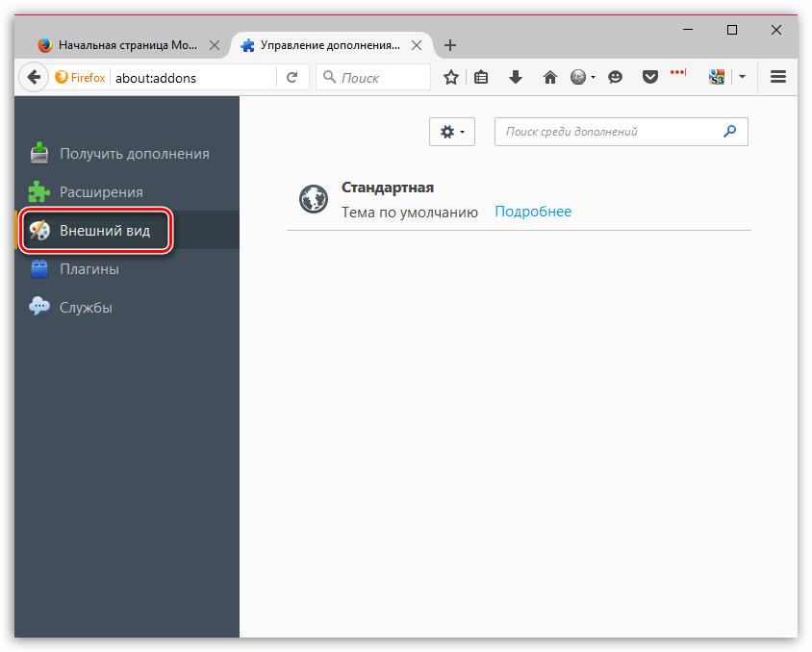Open the Downloads arrow icon

point(516,78)
